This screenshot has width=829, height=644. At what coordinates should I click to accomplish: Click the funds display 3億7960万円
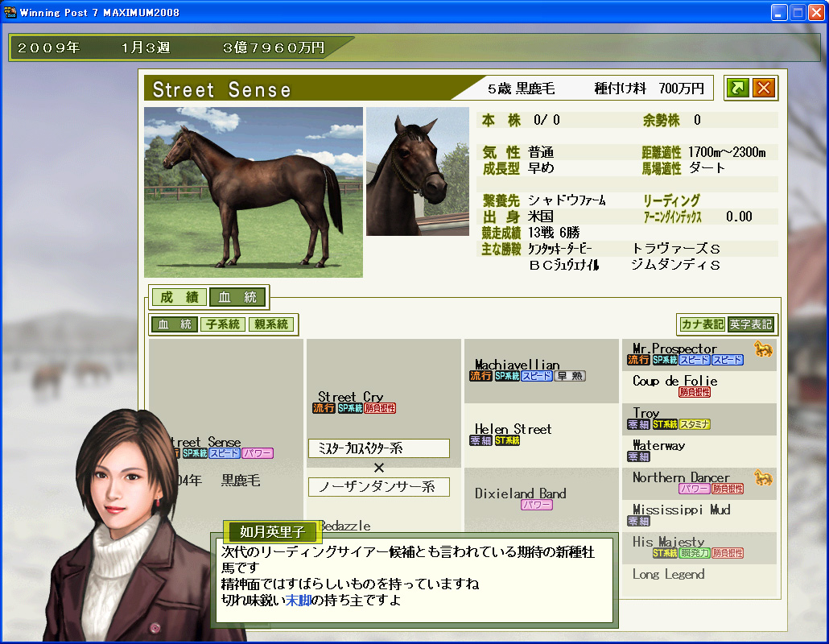click(274, 47)
